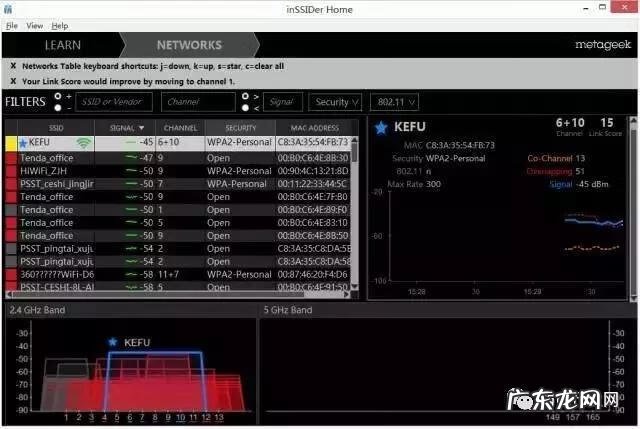The image size is (640, 429).
Task: Click the Signal -45 dBm value
Action: click(592, 184)
